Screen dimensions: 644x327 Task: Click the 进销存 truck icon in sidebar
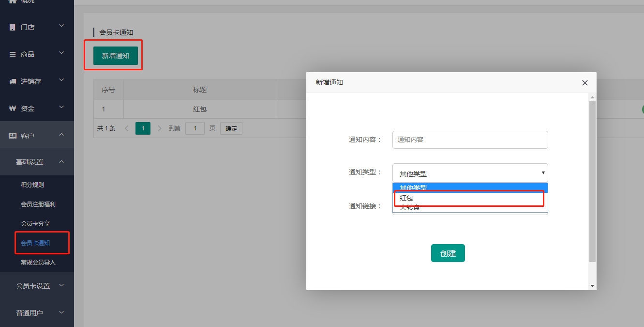(x=13, y=81)
